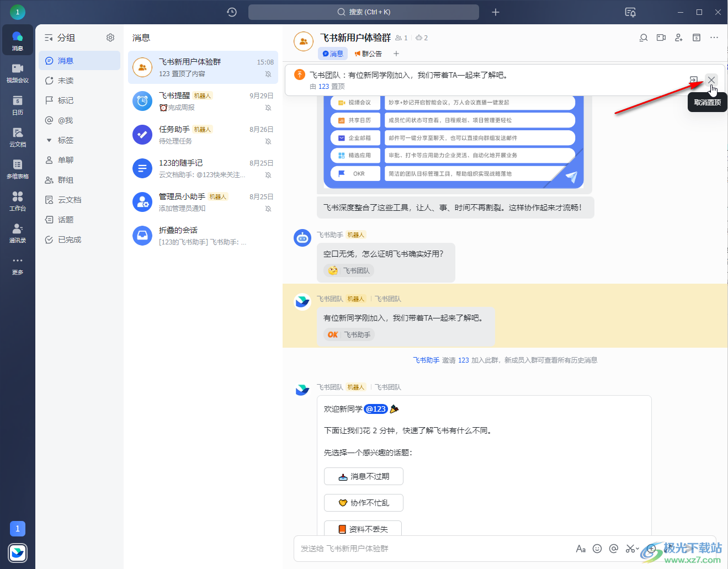Click the Feishu logo at the bottom left
Viewport: 728px width, 569px height.
point(18,552)
